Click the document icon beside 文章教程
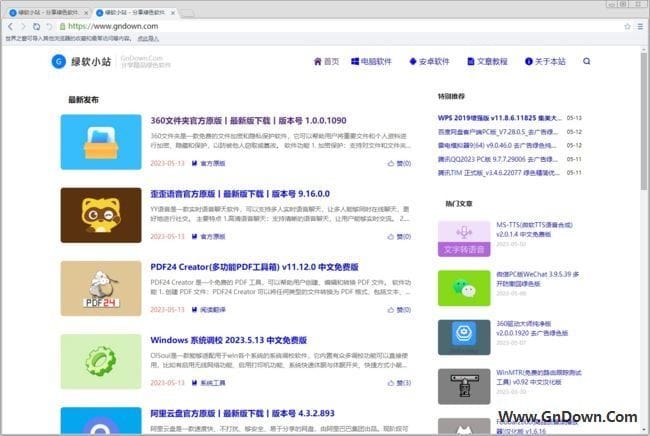Viewport: 650px width, 436px height. coord(471,61)
